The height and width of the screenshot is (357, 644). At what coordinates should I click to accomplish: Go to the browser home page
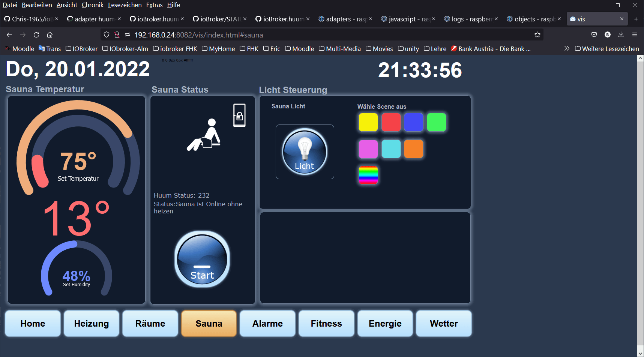coord(50,35)
